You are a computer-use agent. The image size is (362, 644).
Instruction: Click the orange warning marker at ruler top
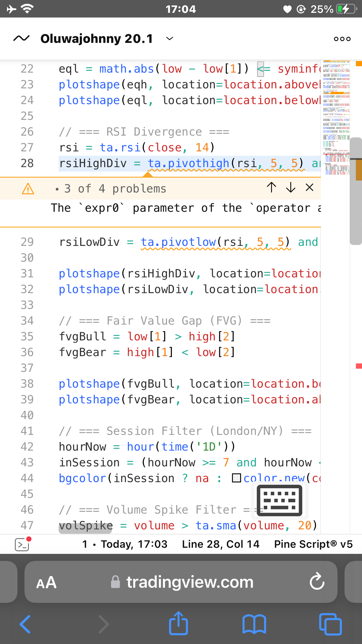359,64
